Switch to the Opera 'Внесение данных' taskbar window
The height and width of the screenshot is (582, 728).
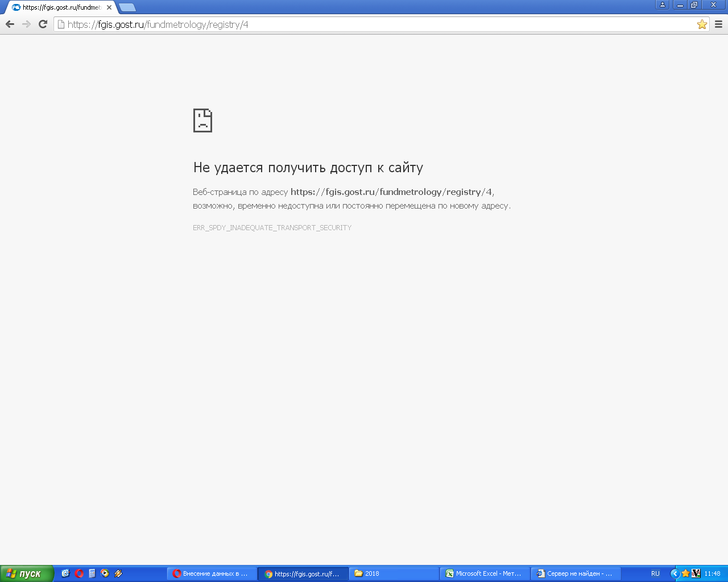(x=212, y=573)
